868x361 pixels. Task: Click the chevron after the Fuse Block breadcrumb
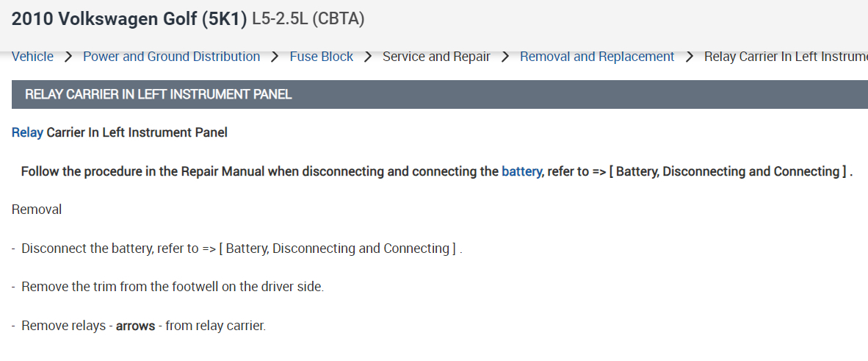tap(368, 57)
